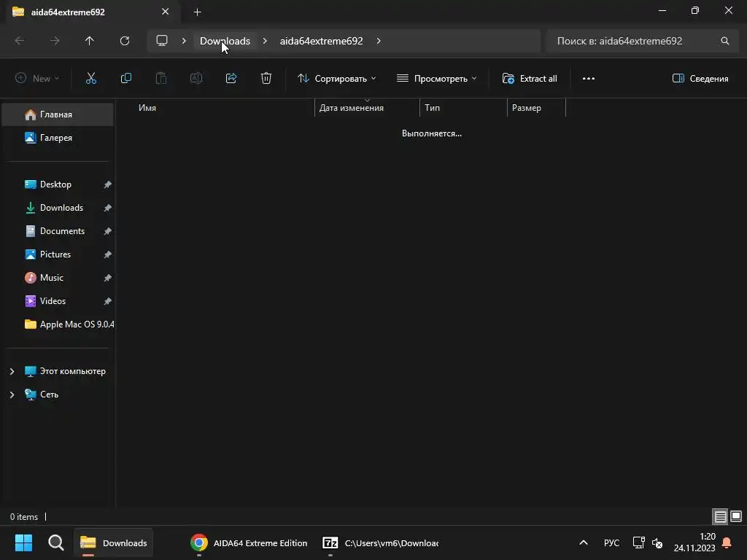The width and height of the screenshot is (747, 560).
Task: Click the This PC monitor icon in address bar
Action: 162,41
